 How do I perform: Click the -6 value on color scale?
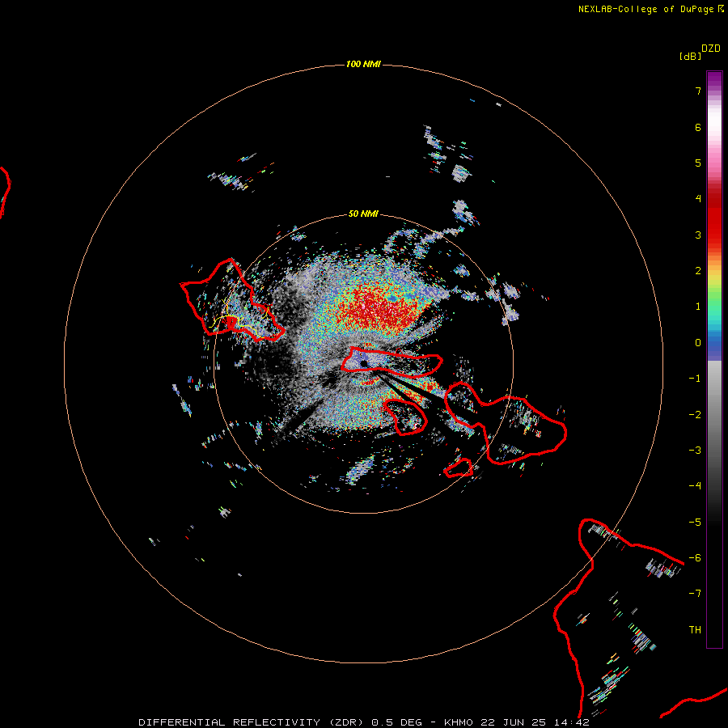[x=695, y=558]
